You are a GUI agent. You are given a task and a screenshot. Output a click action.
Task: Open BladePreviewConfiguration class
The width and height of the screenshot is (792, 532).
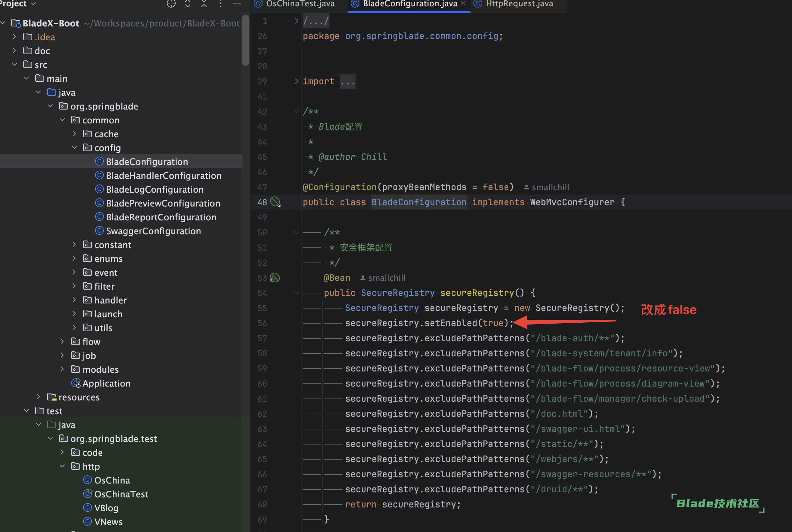pyautogui.click(x=157, y=203)
